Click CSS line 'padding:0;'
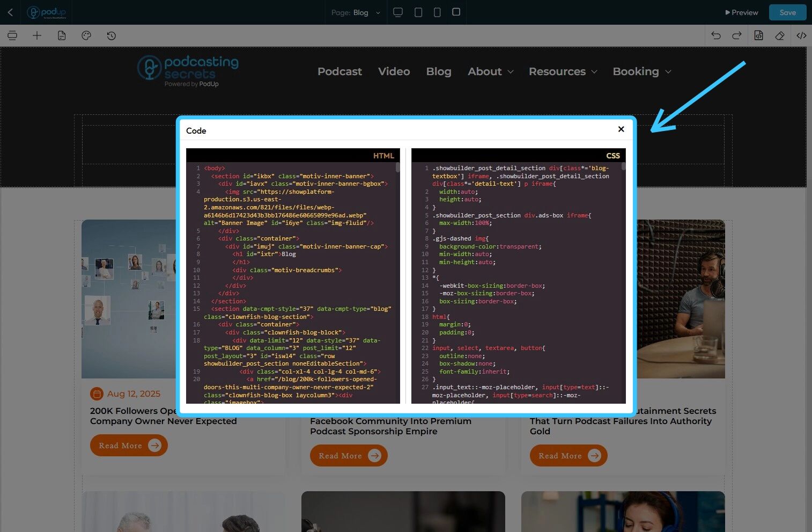Image resolution: width=812 pixels, height=532 pixels. pyautogui.click(x=456, y=332)
